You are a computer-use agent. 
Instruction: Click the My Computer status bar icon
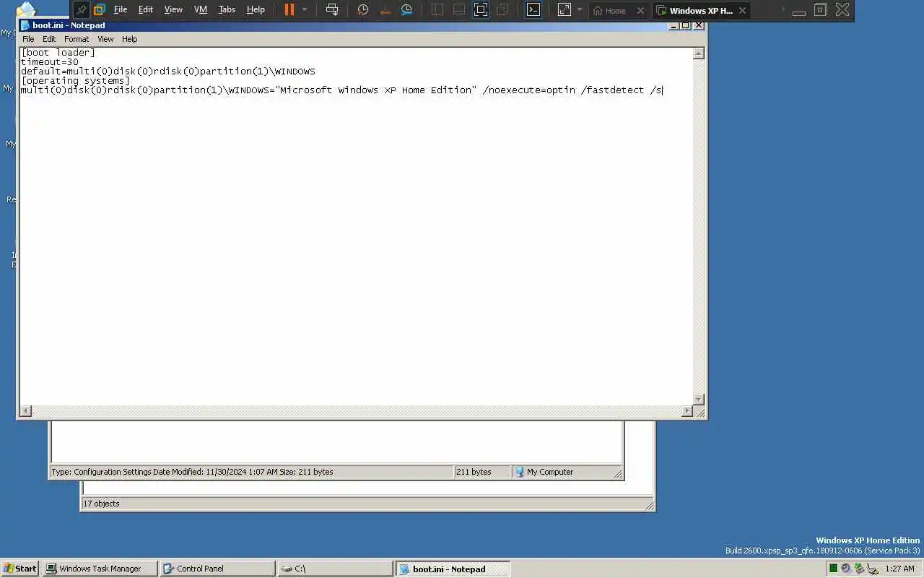pos(519,472)
